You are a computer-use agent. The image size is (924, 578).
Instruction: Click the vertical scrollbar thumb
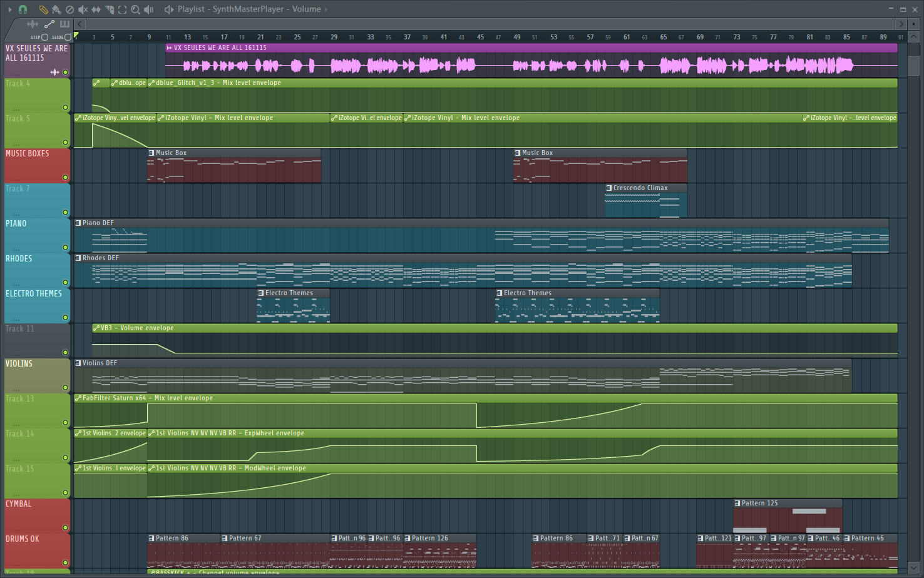913,66
